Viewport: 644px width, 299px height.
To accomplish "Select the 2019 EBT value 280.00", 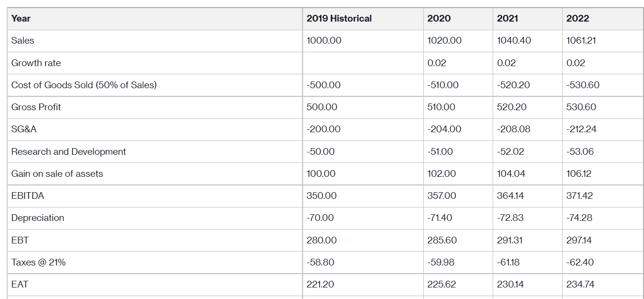I will (x=322, y=240).
